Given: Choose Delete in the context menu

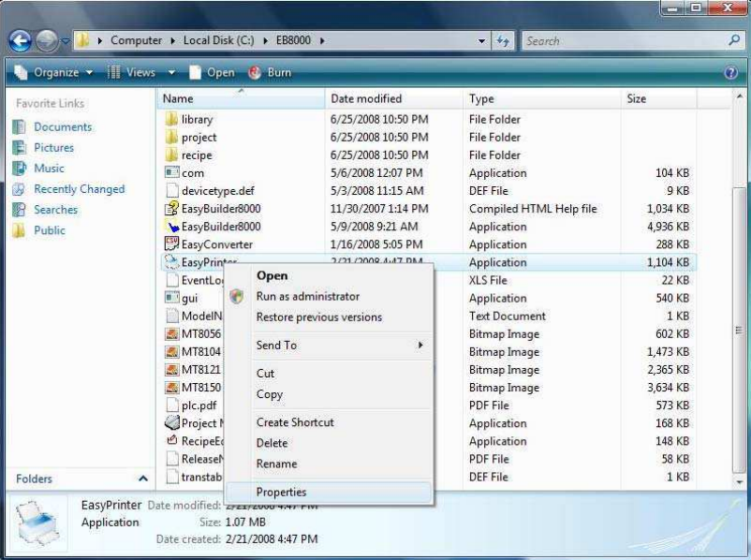Looking at the screenshot, I should (272, 443).
